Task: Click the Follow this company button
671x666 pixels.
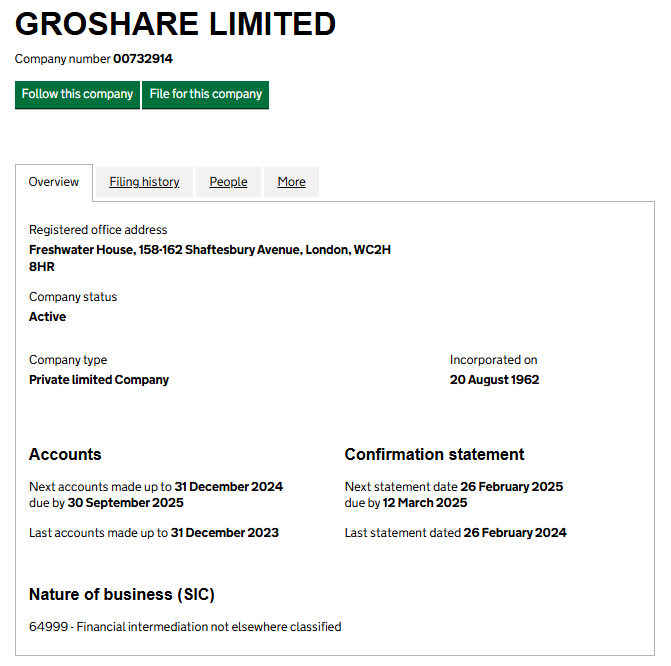Action: point(77,94)
